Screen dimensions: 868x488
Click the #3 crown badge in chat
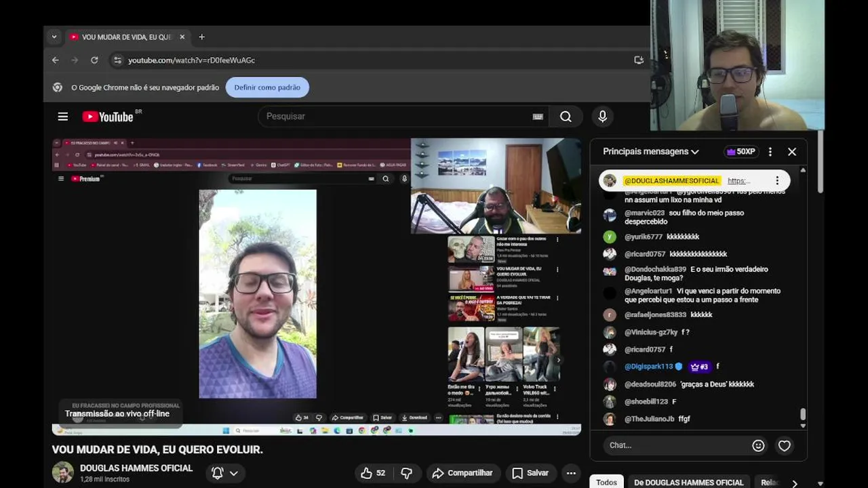click(699, 367)
